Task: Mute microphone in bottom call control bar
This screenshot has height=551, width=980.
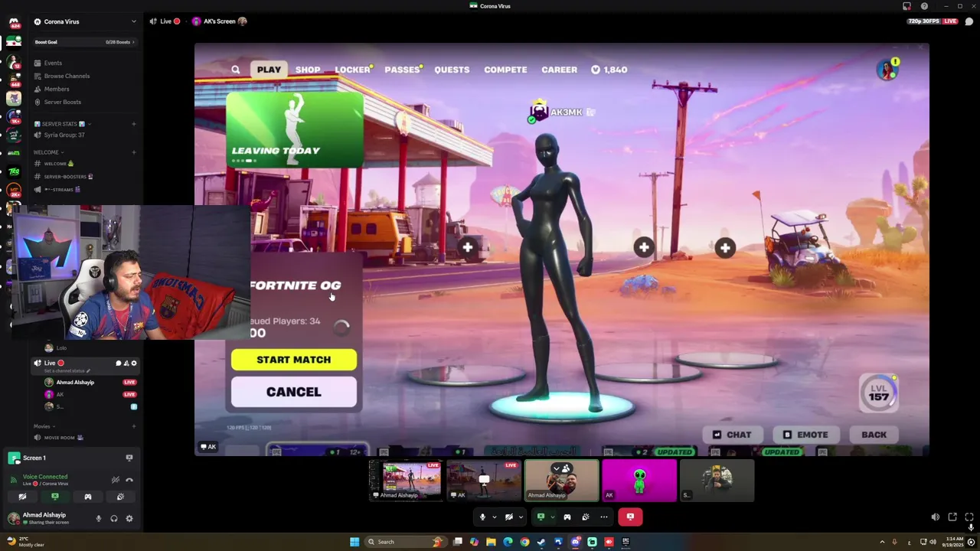Action: coord(482,517)
